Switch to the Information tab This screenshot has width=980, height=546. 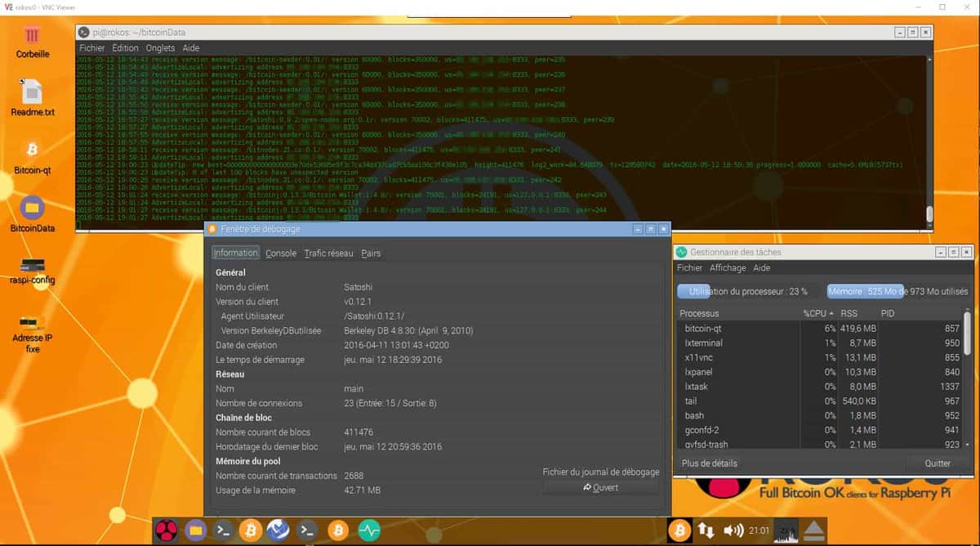[x=236, y=253]
